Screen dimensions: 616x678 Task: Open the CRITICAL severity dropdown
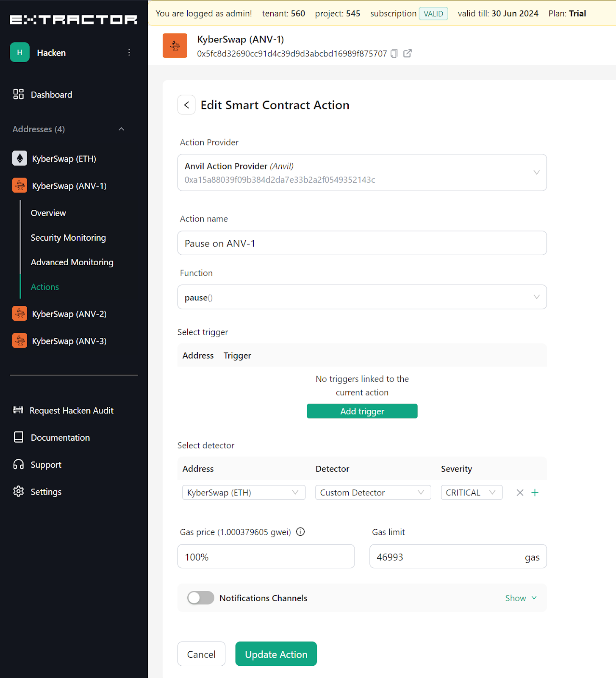click(x=472, y=492)
